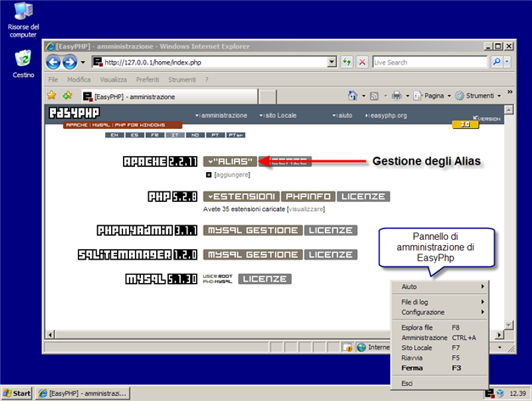This screenshot has height=401, width=532.
Task: Click the Home page icon
Action: [353, 96]
